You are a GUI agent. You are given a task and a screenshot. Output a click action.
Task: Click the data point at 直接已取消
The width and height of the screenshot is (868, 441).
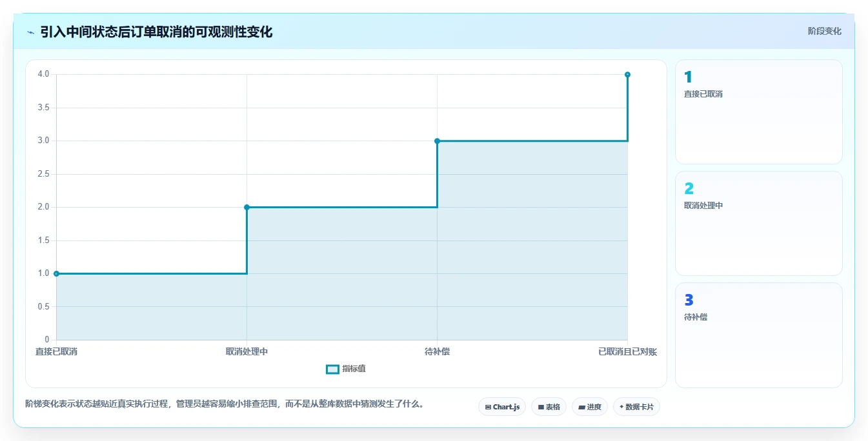coord(56,273)
